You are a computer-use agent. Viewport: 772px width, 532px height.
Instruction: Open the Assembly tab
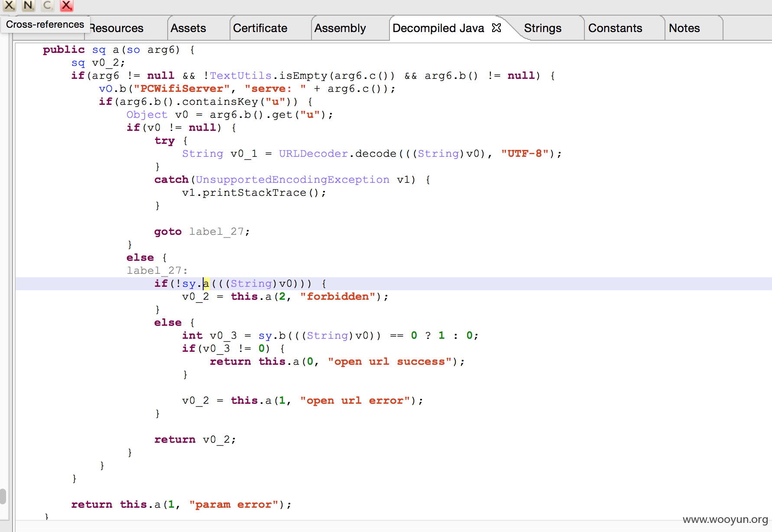(x=340, y=28)
